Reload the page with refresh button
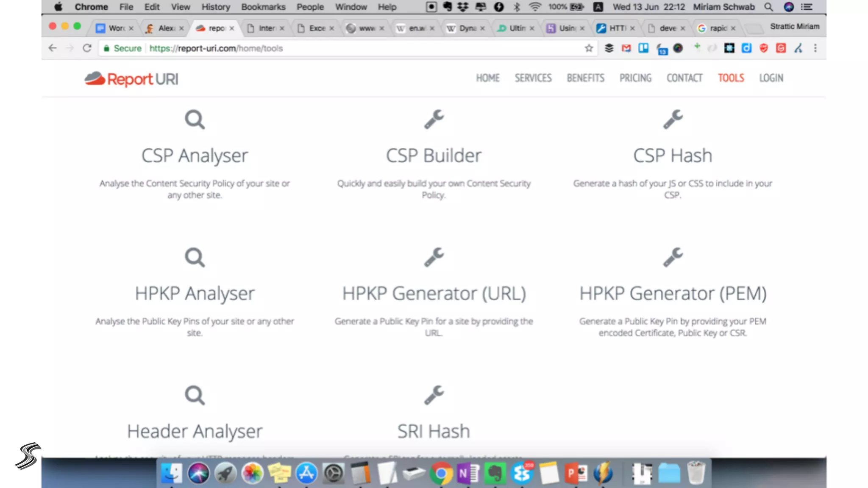 [x=87, y=48]
